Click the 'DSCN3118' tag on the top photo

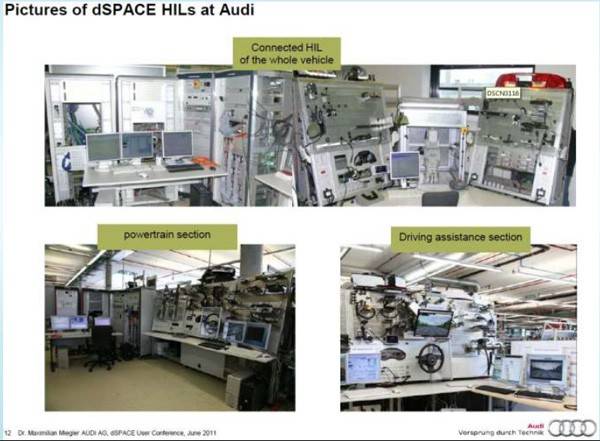pos(503,93)
